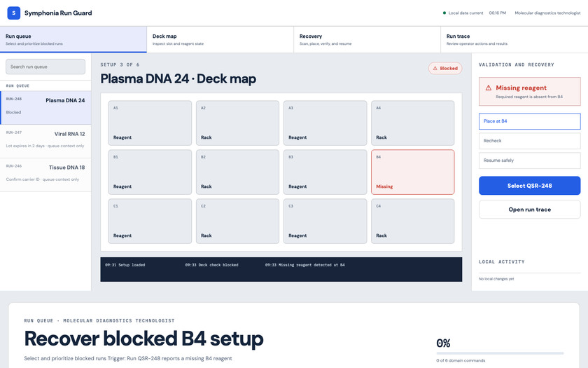Click the missing B4 deck slot

(x=412, y=172)
